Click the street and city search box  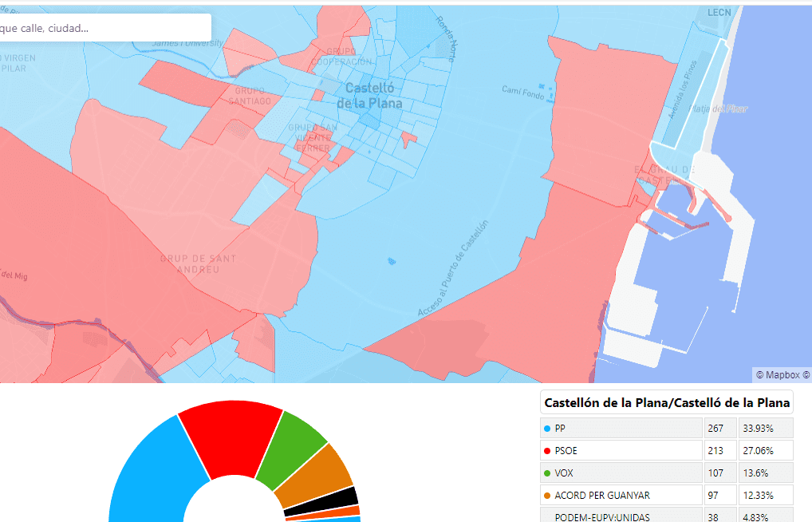(x=104, y=27)
